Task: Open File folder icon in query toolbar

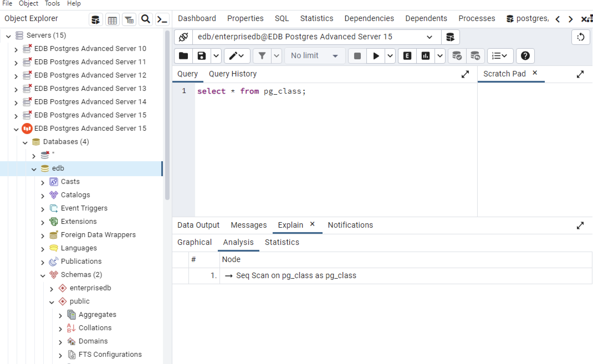Action: [x=183, y=56]
